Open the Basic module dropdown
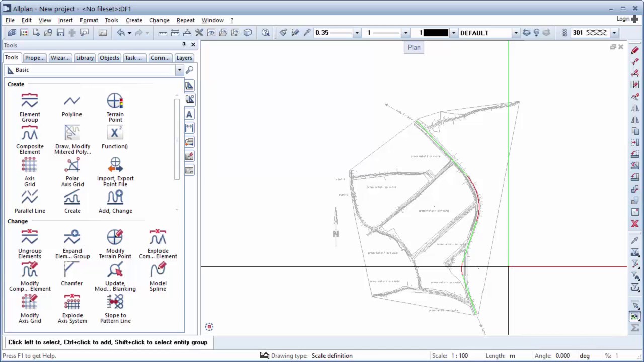Screen dimensions: 644x362 (x=179, y=70)
